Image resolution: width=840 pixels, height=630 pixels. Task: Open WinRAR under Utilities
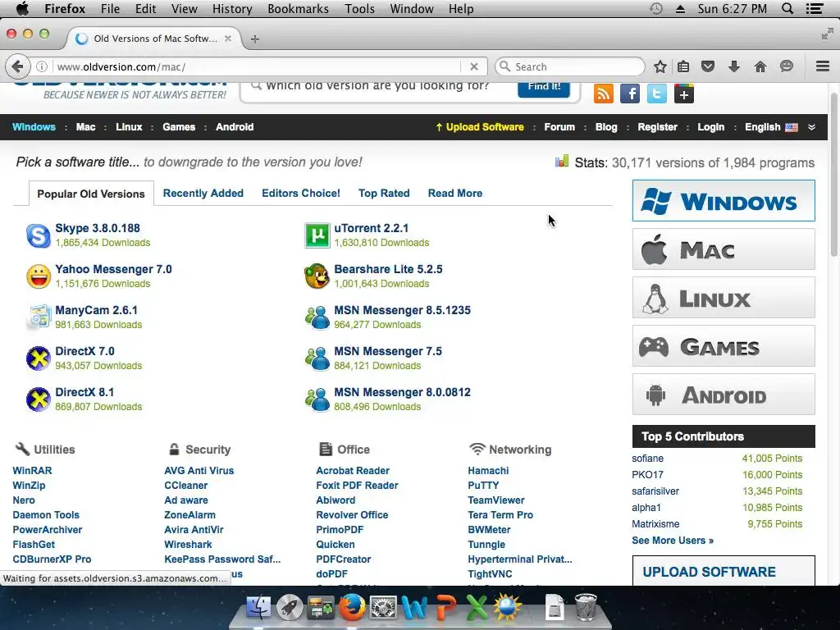point(32,470)
